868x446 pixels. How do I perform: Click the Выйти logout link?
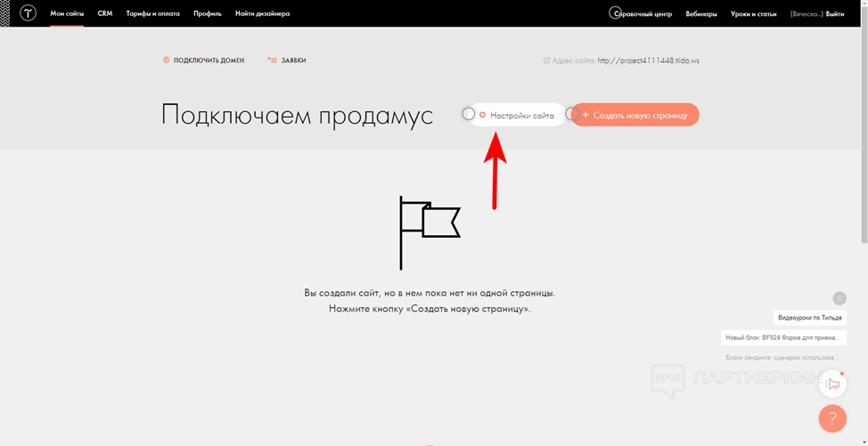[x=835, y=13]
